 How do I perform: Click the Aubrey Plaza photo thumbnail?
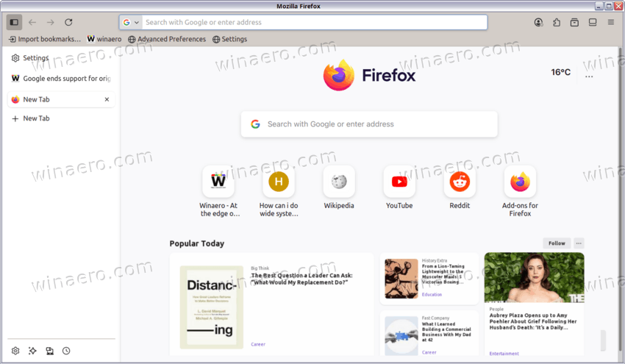534,277
